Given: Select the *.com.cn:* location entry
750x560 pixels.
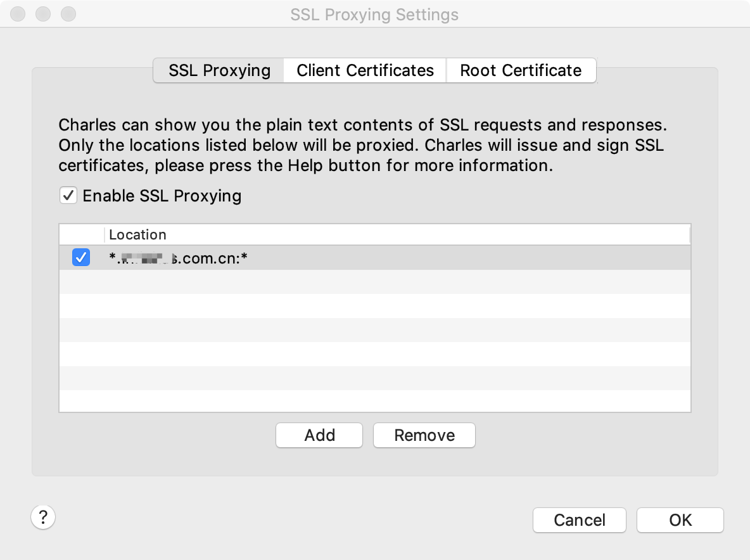Looking at the screenshot, I should pos(177,258).
